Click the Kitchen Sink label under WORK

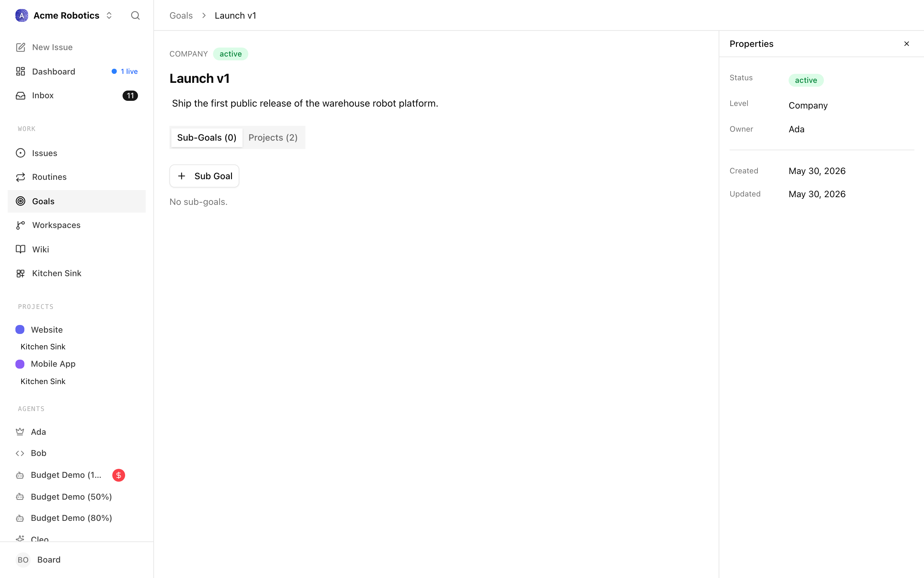pyautogui.click(x=57, y=273)
